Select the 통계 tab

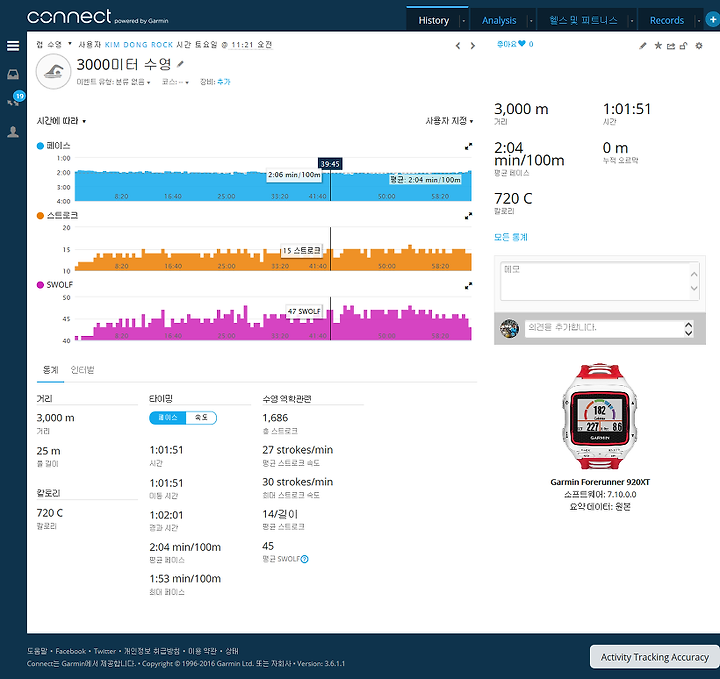point(51,370)
